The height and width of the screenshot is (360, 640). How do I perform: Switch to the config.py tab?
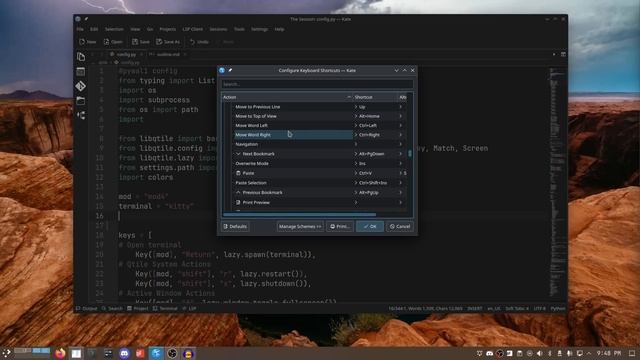coord(126,54)
